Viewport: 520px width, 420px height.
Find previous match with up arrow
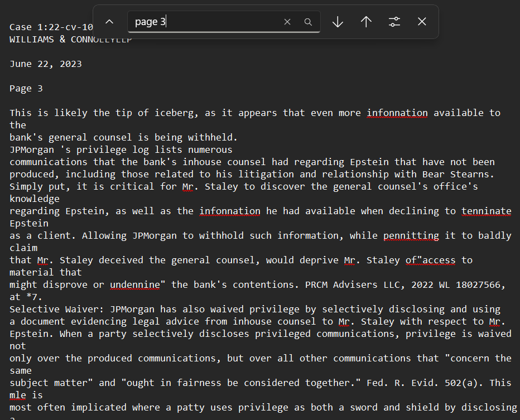tap(366, 22)
